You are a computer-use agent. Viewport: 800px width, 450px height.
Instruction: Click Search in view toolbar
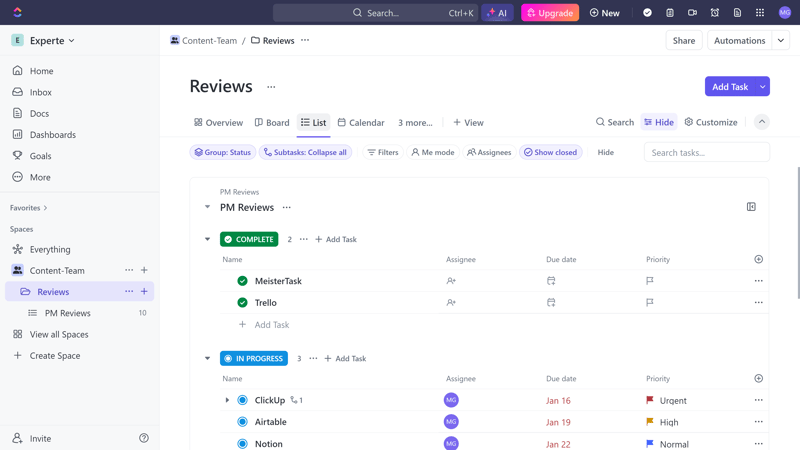tap(615, 122)
